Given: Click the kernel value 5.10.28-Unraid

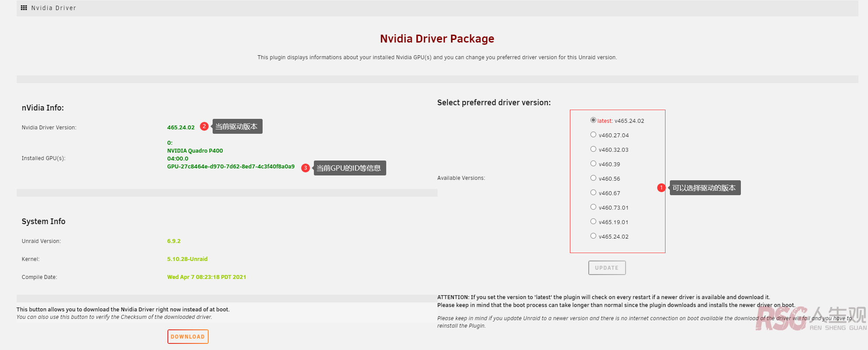Looking at the screenshot, I should (187, 259).
